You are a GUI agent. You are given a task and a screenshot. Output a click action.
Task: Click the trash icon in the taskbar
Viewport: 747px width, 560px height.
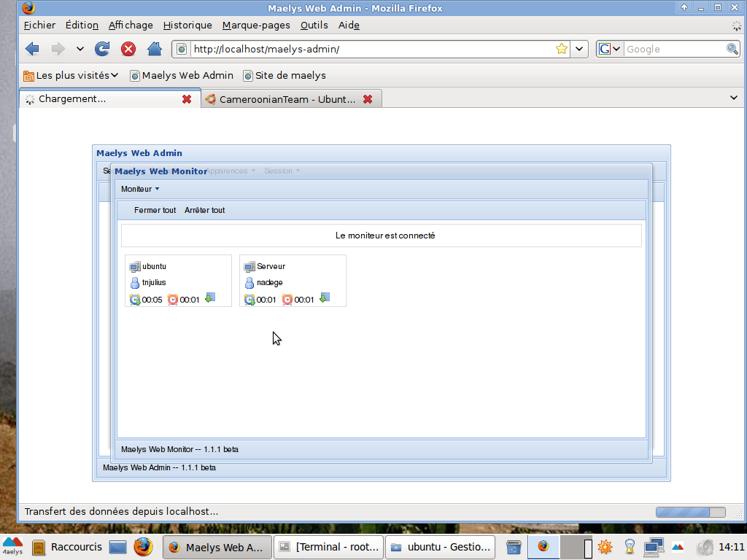click(514, 547)
